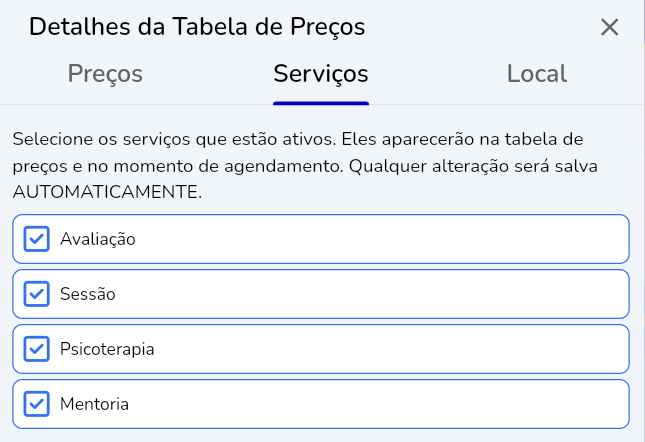Disable the Sessão service checkbox
The height and width of the screenshot is (442, 645).
click(36, 294)
